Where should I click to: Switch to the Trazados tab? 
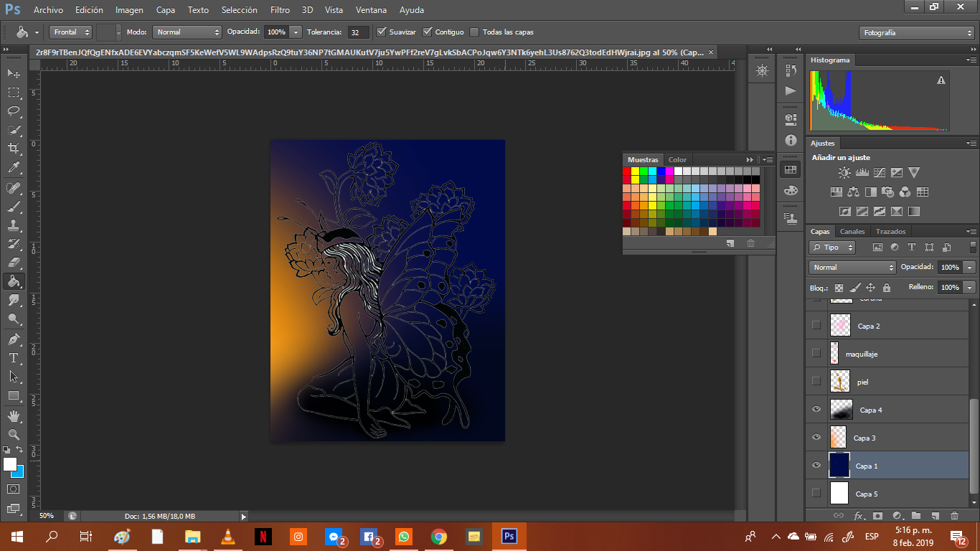890,232
